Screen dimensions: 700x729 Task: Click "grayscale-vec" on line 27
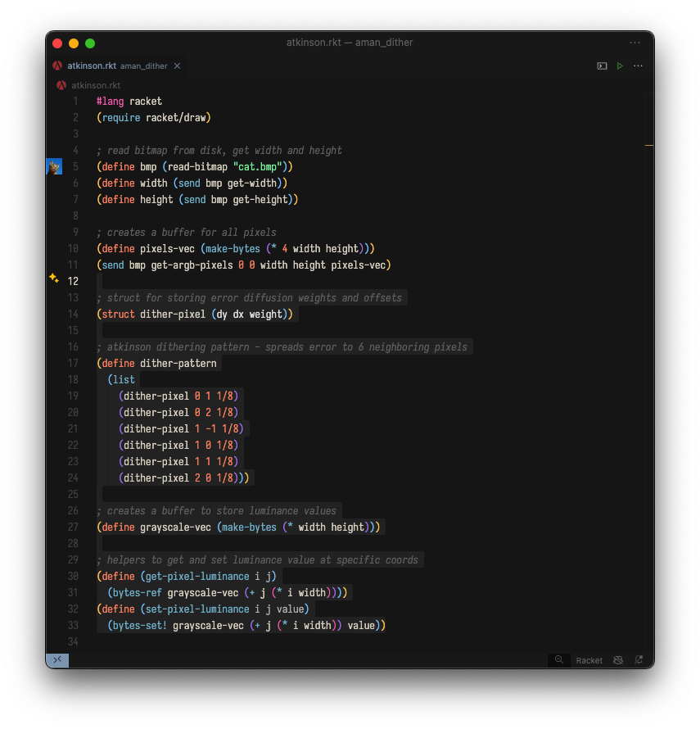pyautogui.click(x=176, y=528)
